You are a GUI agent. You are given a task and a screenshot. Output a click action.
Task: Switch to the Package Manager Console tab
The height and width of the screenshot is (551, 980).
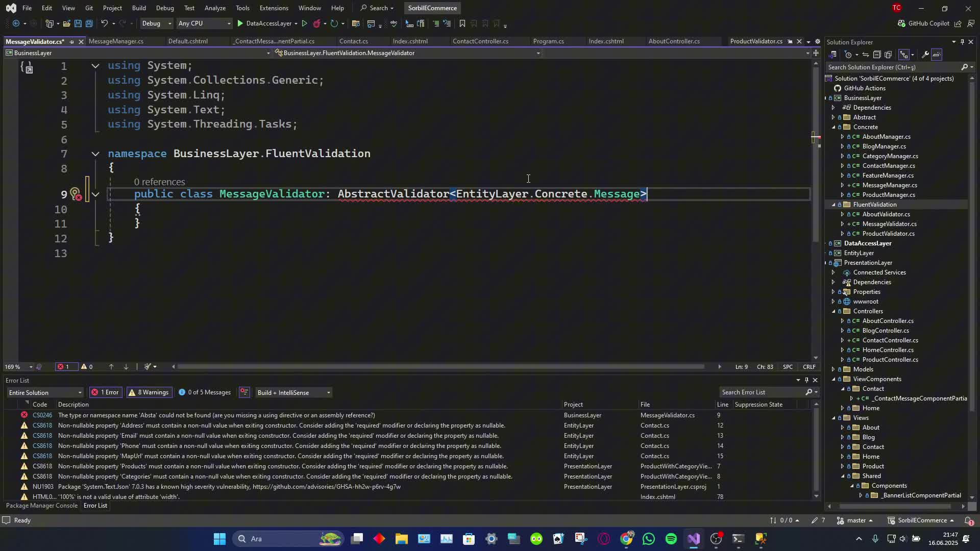(42, 506)
